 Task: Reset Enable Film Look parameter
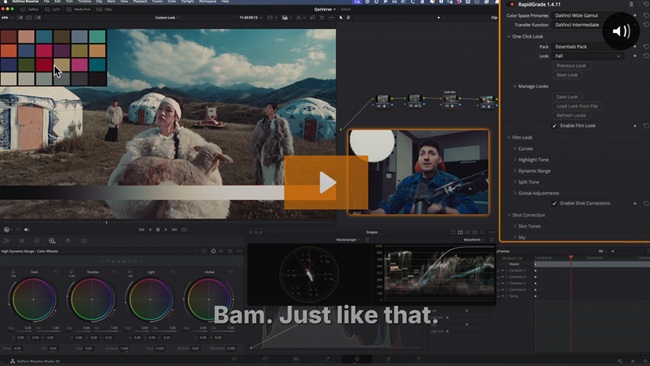click(646, 126)
